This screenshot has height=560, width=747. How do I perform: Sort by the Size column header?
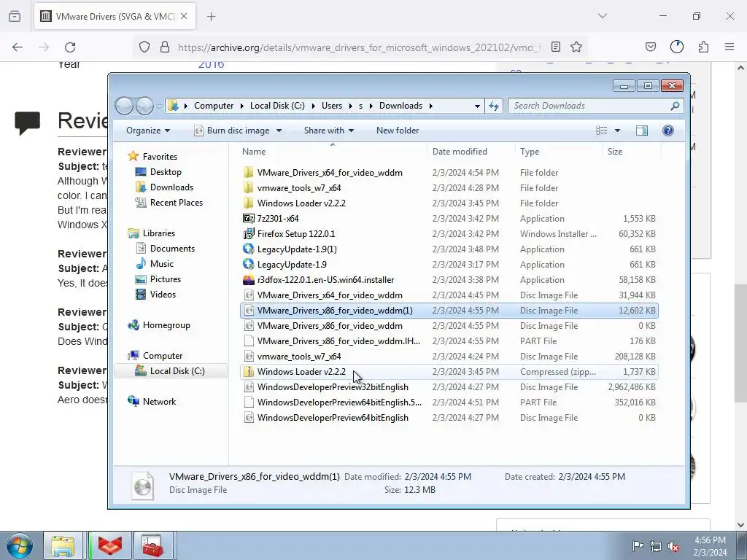[632, 152]
